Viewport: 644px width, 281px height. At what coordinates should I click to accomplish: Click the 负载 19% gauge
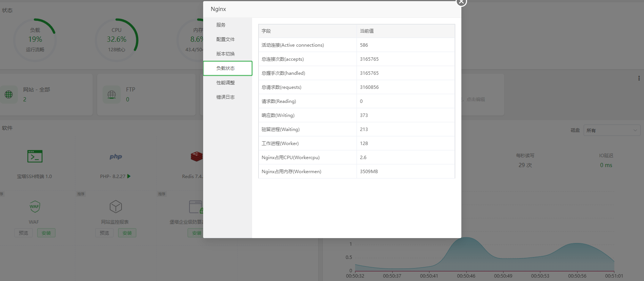pyautogui.click(x=35, y=40)
